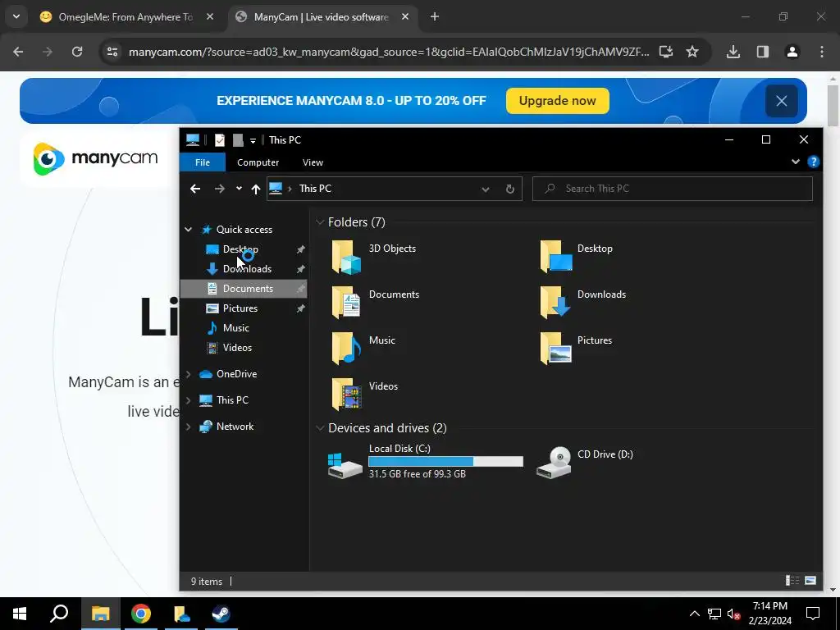Select Local Disk (C:) drive
Screen dimensions: 840x630
(426, 461)
